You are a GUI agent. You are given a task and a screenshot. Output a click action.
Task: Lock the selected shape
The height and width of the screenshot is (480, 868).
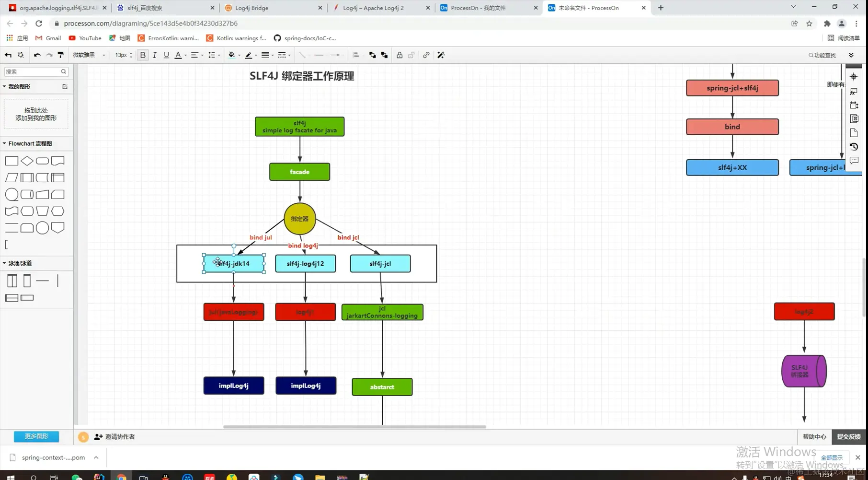coord(400,55)
